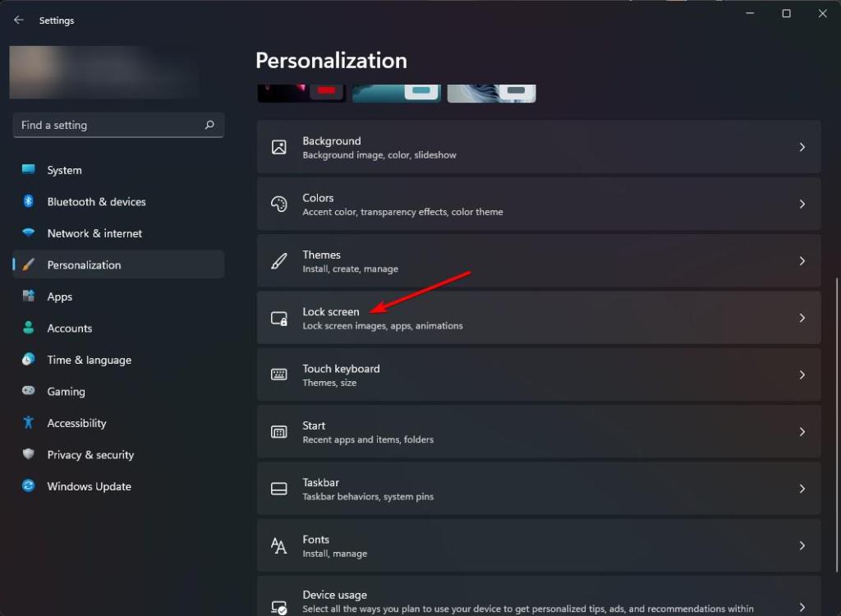This screenshot has width=841, height=616.
Task: Select the grey swirl theme thumbnail
Action: click(491, 94)
